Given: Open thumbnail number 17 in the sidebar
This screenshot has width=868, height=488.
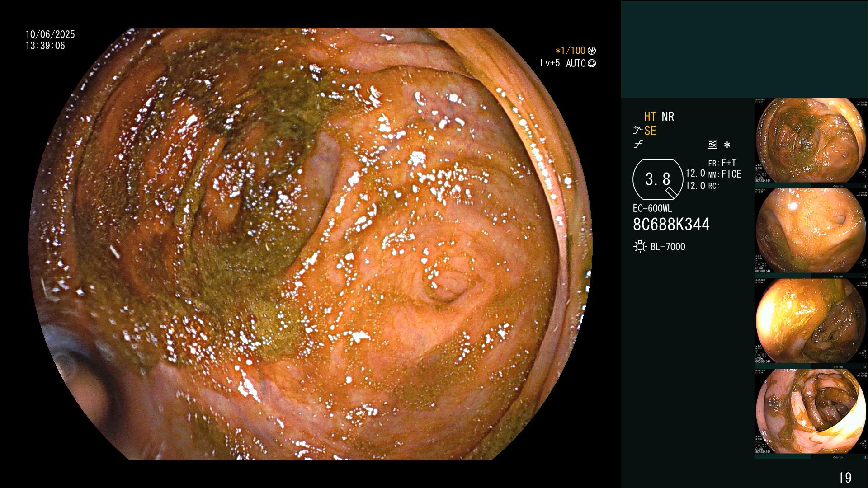Looking at the screenshot, I should click(811, 231).
